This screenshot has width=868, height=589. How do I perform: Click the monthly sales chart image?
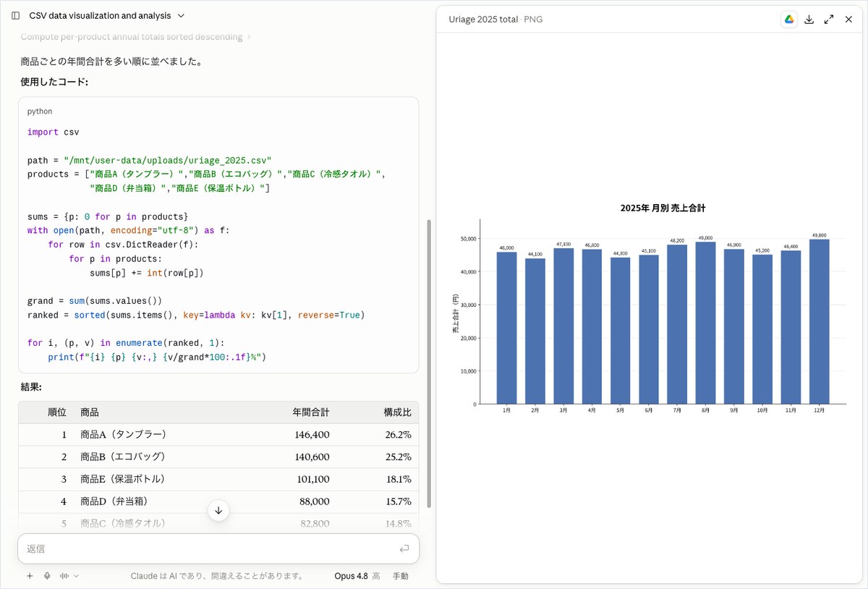pyautogui.click(x=648, y=308)
